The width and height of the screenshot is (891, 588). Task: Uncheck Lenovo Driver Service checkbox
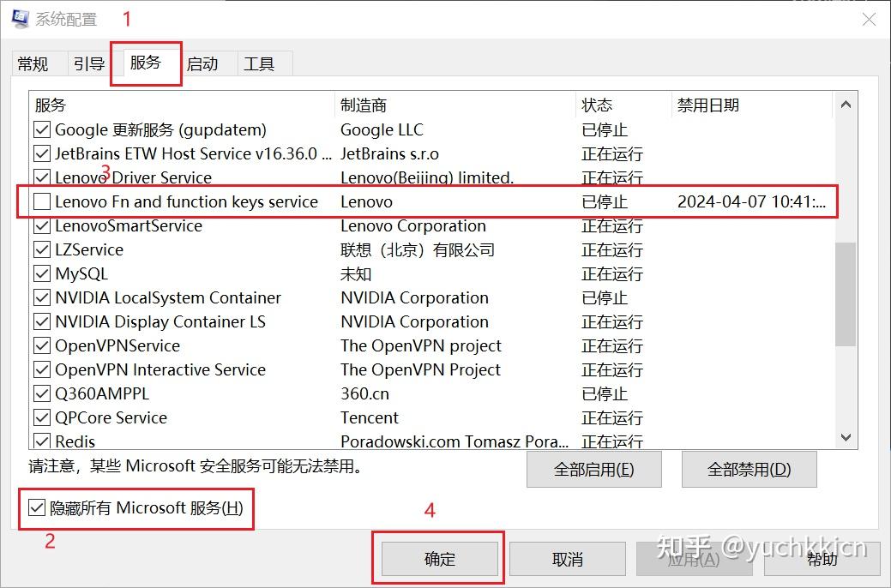41,177
